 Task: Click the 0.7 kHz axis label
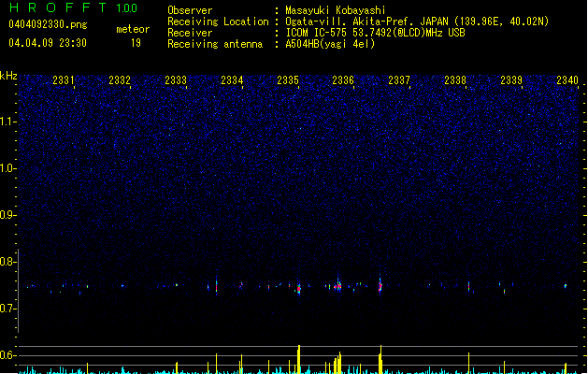7,309
